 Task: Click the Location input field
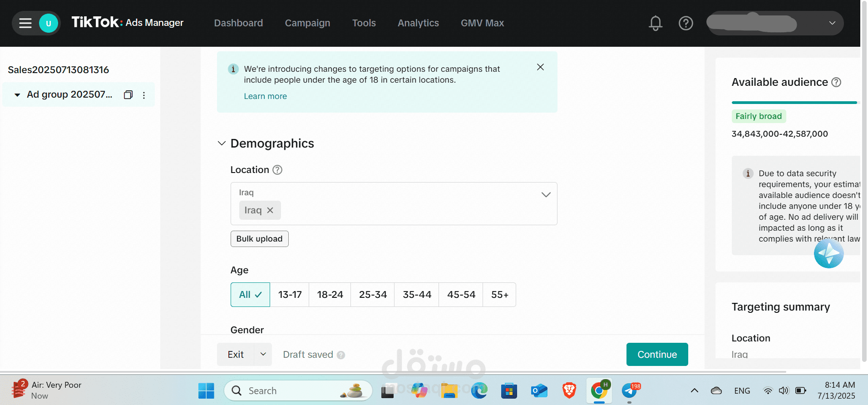point(394,203)
